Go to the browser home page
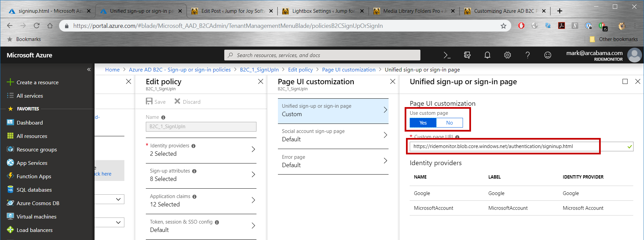 (50, 26)
